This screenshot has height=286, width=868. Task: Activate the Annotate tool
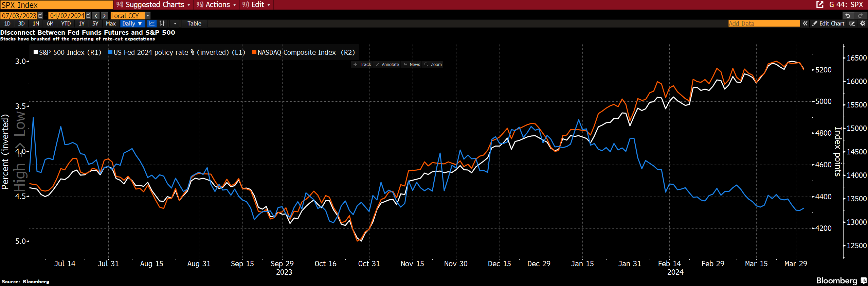387,65
